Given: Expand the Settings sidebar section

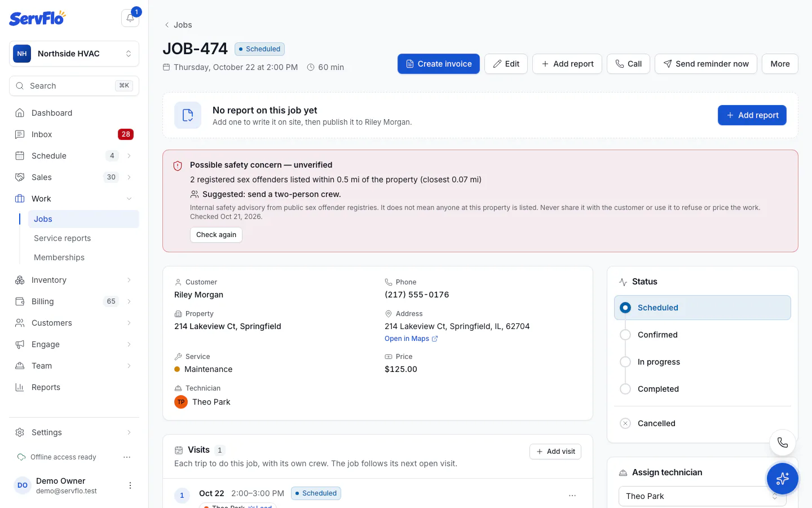Looking at the screenshot, I should pos(129,432).
